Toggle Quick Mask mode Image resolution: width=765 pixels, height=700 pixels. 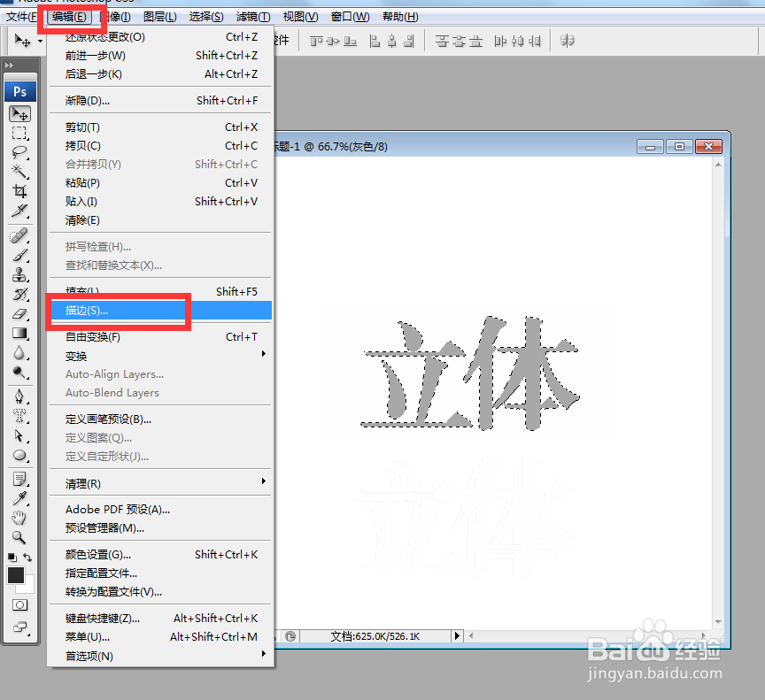click(20, 605)
